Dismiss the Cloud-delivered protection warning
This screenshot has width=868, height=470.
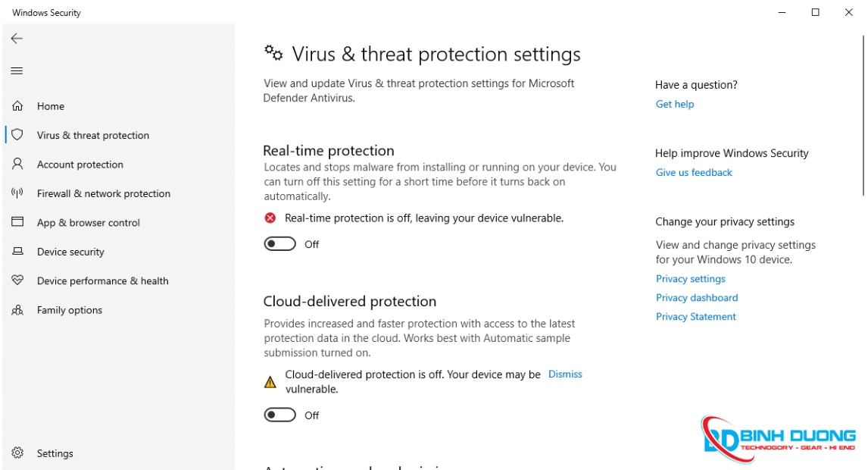coord(564,374)
